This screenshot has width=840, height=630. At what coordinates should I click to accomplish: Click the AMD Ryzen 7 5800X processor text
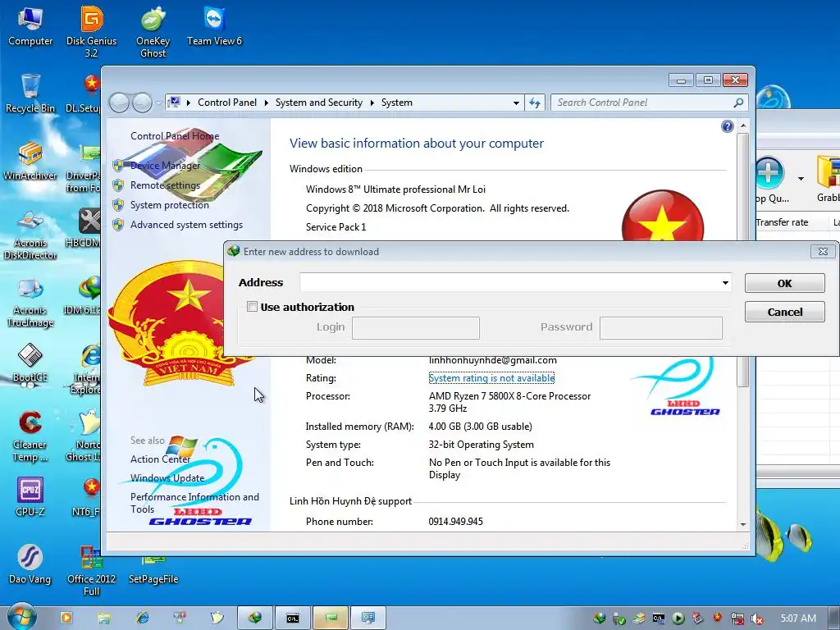tap(509, 402)
